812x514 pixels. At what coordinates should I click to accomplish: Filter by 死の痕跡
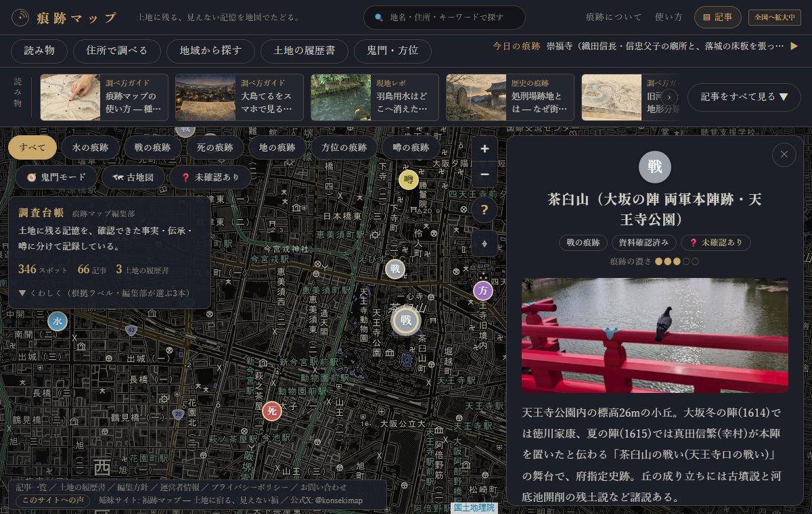point(215,147)
